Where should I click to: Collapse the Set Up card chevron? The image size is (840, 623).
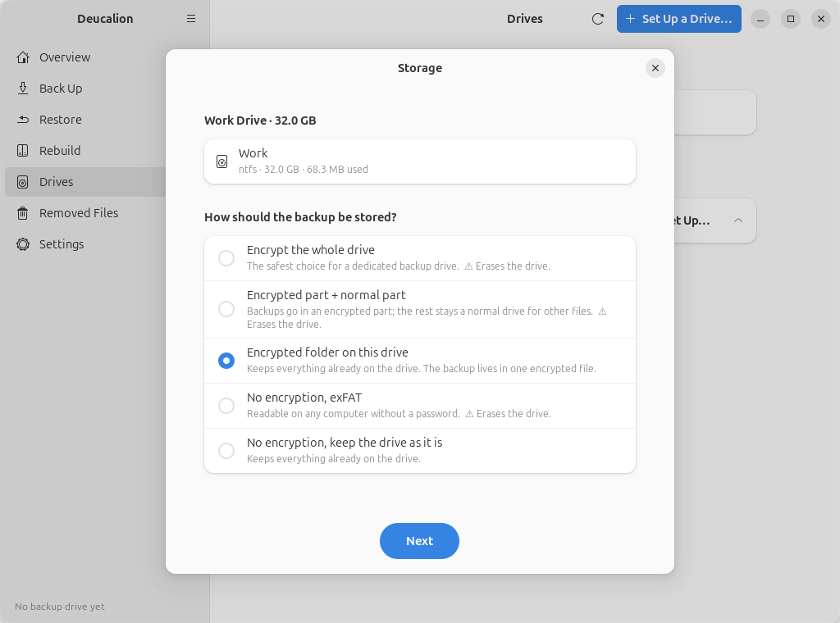click(x=738, y=221)
